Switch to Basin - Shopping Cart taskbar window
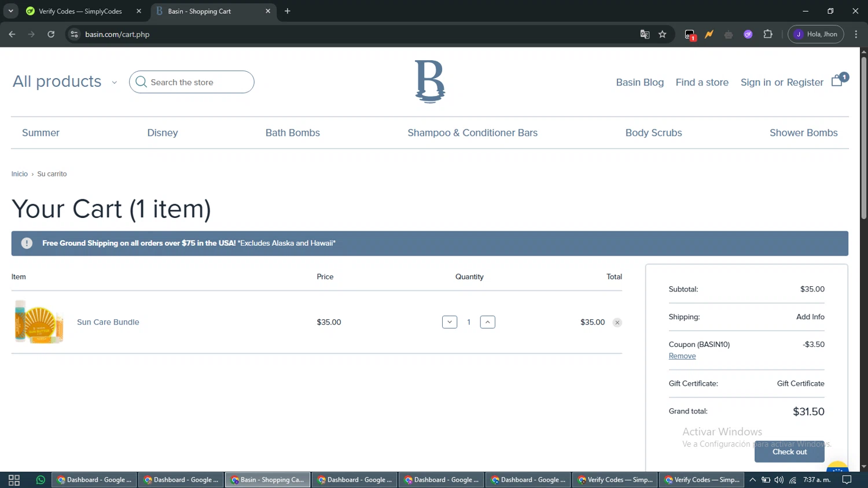 pyautogui.click(x=267, y=480)
